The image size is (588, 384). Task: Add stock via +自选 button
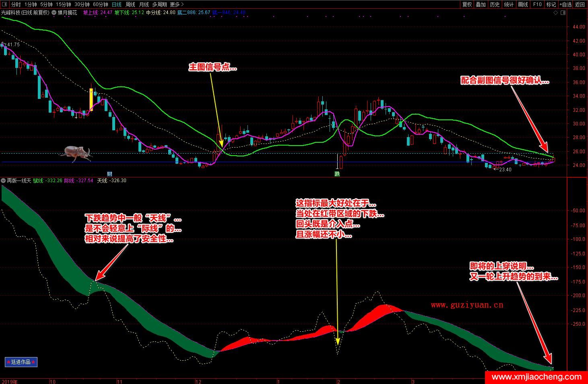[x=565, y=4]
